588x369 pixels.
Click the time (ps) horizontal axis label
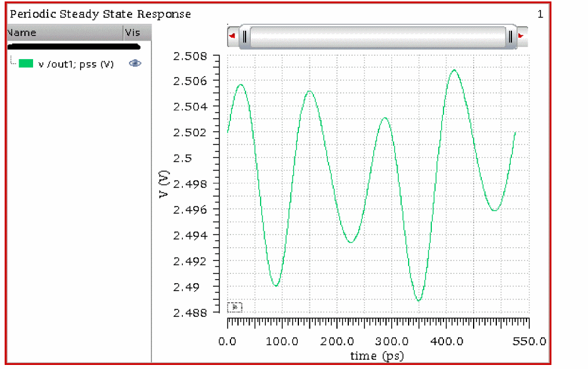coord(377,356)
